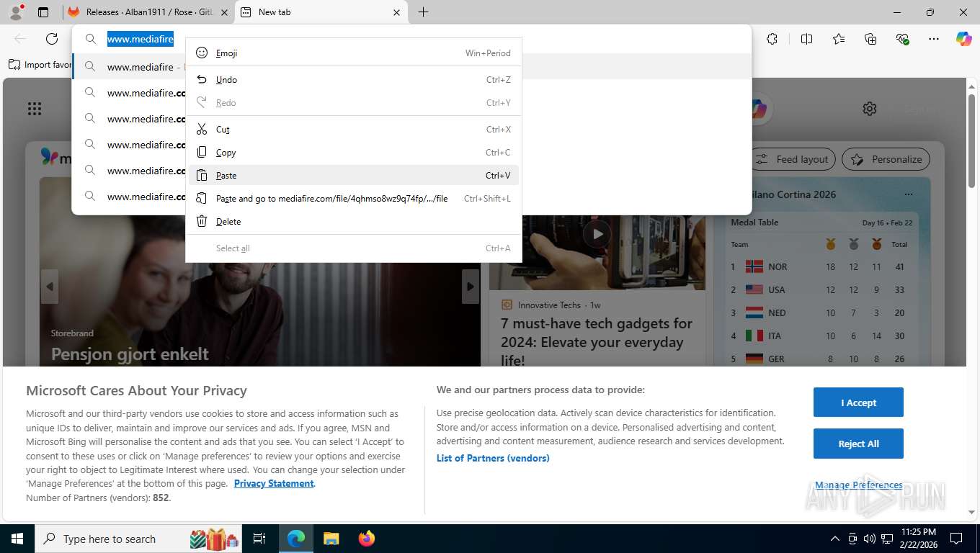Click the I Accept button
The height and width of the screenshot is (553, 980).
(x=858, y=403)
